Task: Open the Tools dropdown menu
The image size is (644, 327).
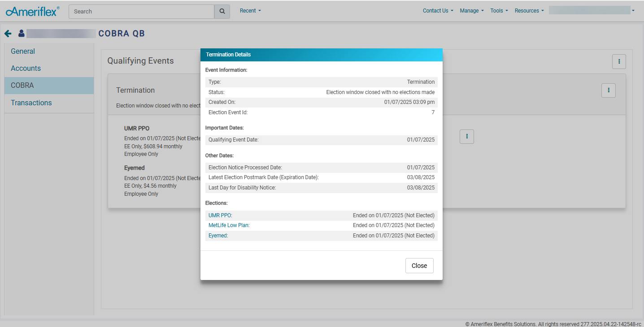Action: (499, 11)
